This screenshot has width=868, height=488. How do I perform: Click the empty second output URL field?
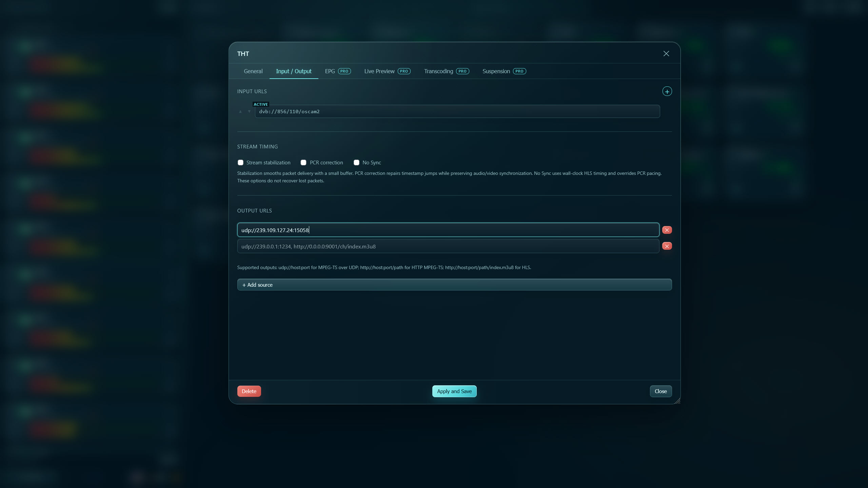point(448,246)
